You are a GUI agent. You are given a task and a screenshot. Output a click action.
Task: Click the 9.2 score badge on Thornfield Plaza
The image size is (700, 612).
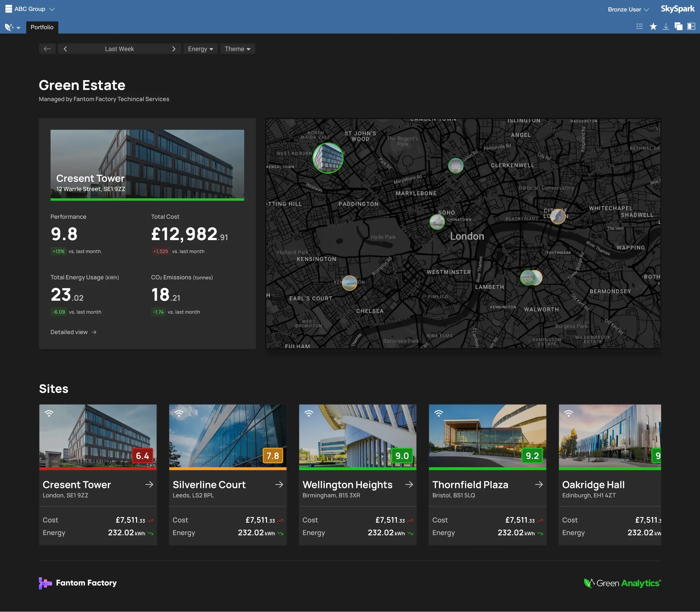(532, 455)
